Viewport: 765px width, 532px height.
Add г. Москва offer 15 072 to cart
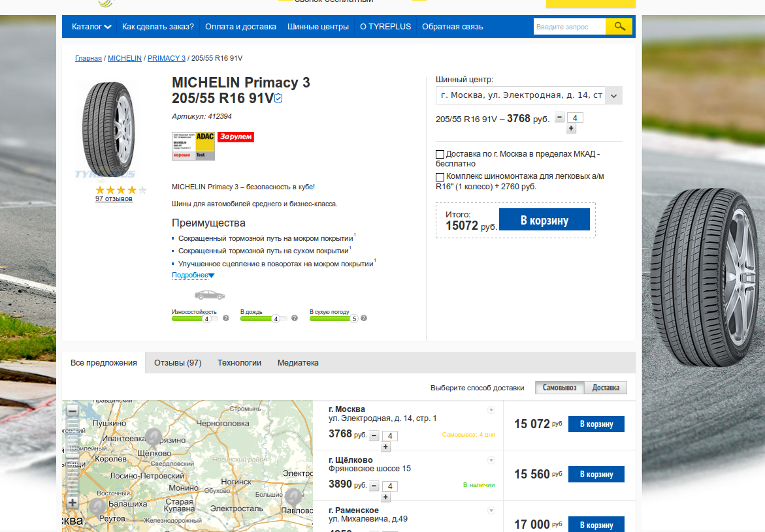(596, 424)
